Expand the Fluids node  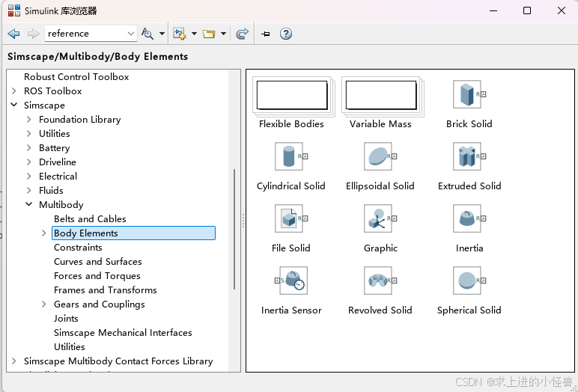click(29, 190)
